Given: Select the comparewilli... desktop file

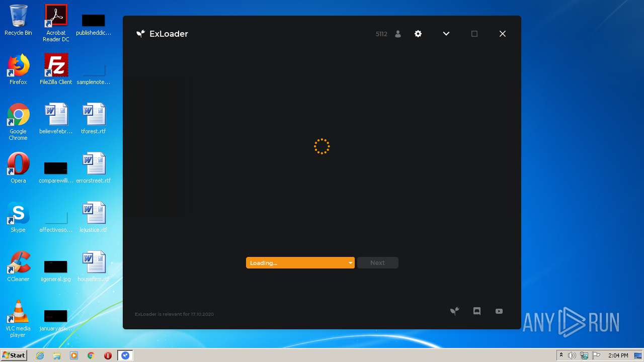Looking at the screenshot, I should coord(56,172).
